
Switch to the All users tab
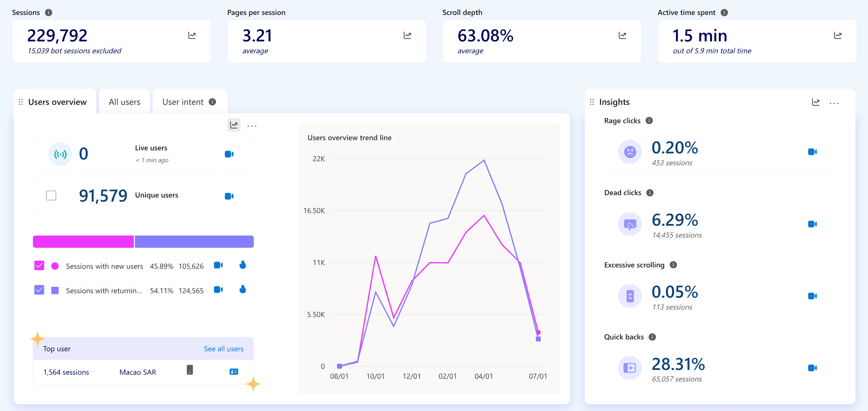[124, 102]
